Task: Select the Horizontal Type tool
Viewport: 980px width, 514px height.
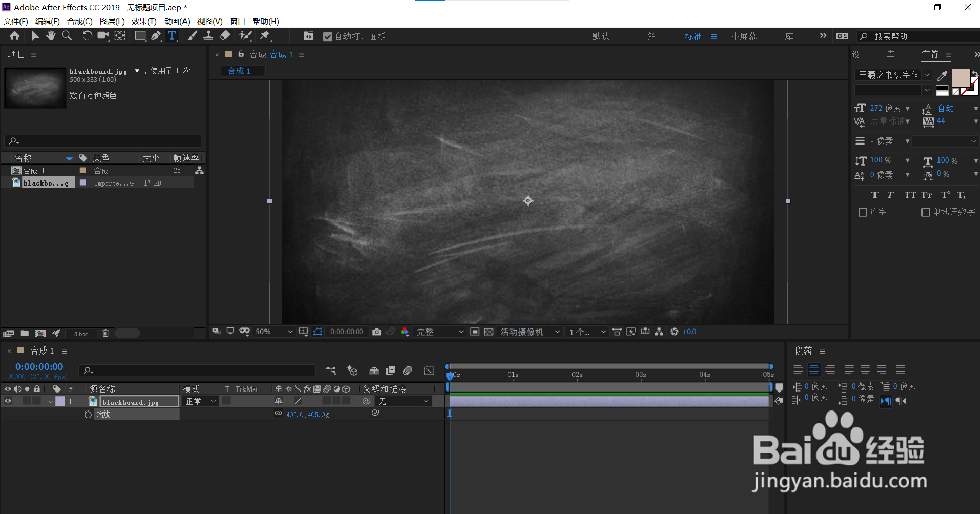Action: point(172,36)
